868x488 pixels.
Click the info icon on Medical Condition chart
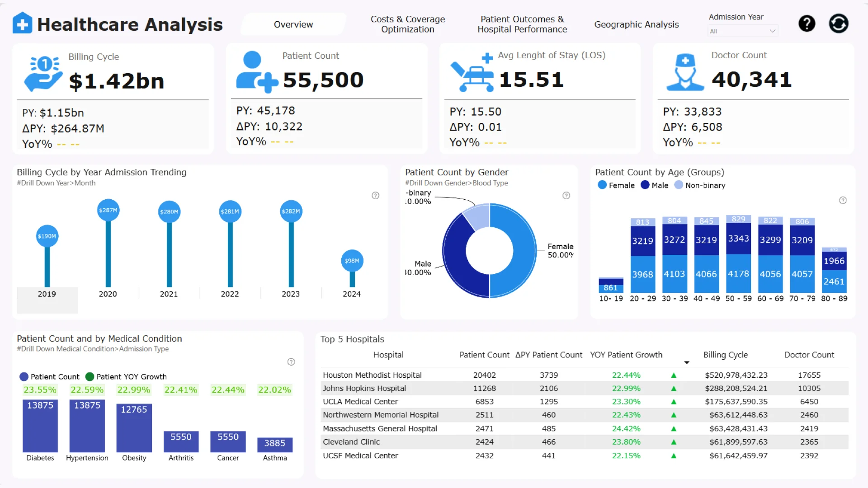pyautogui.click(x=291, y=362)
